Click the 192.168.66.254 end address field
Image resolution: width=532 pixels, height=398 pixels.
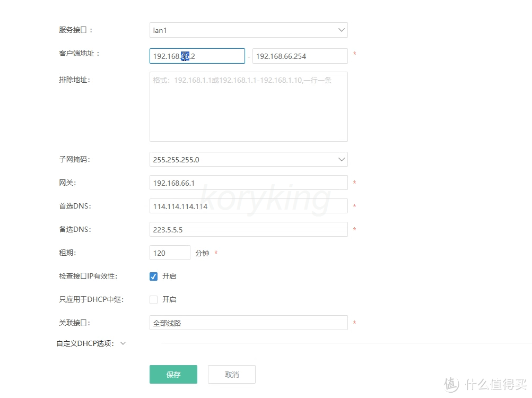coord(300,56)
